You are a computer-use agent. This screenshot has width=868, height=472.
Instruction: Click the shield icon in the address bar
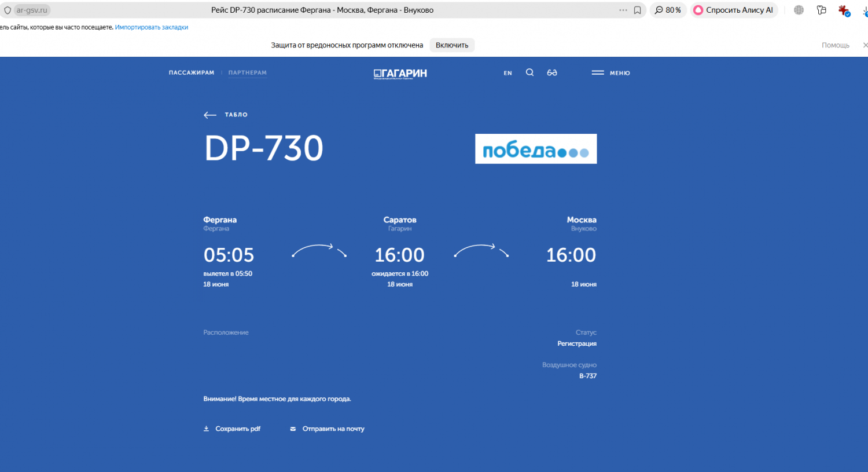(x=8, y=10)
